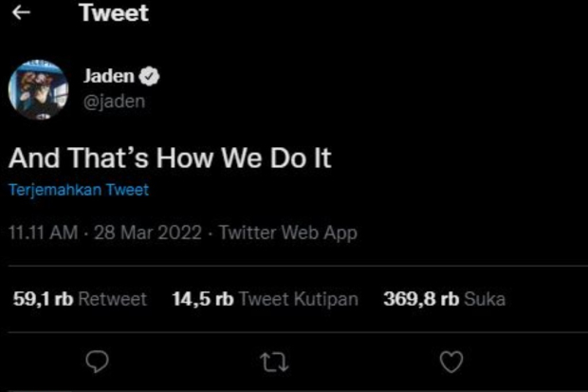Image resolution: width=588 pixels, height=392 pixels.
Task: Click the 59,1 rb retweet number
Action: pos(43,299)
